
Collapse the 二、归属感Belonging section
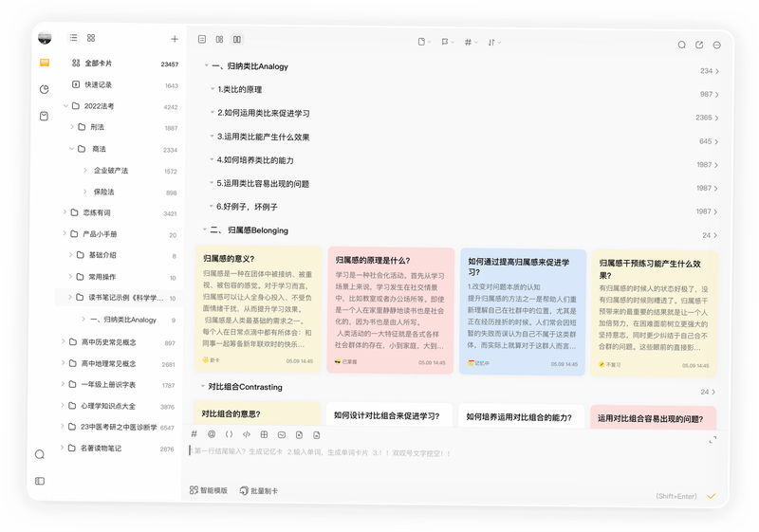click(204, 229)
